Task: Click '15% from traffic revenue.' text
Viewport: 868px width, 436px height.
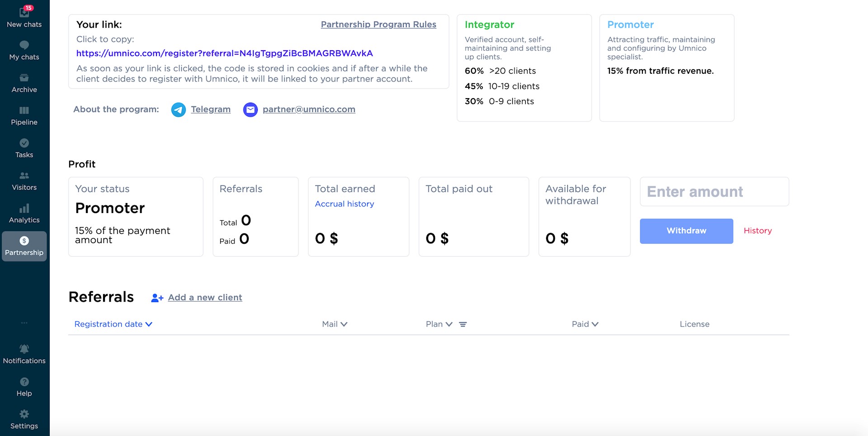Action: [x=660, y=71]
